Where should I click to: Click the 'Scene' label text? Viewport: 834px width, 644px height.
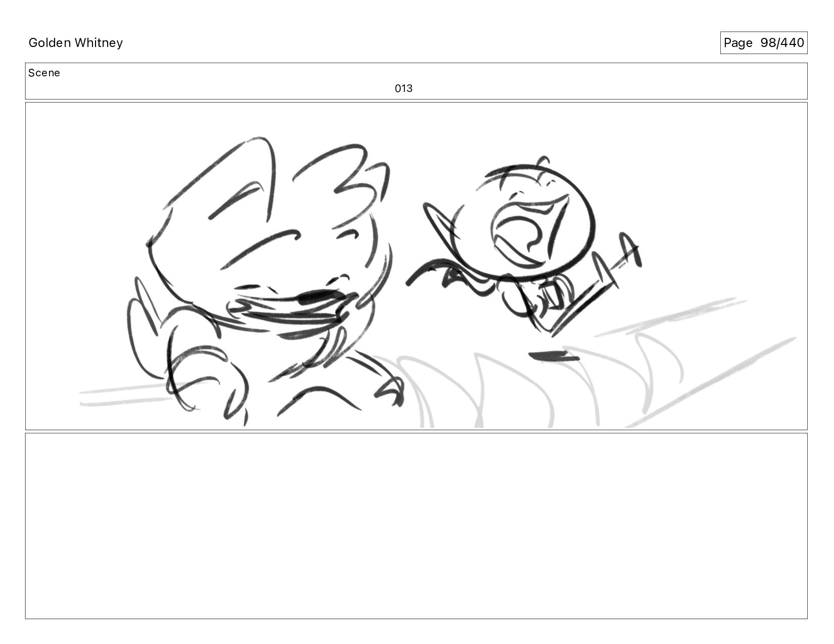[x=44, y=73]
